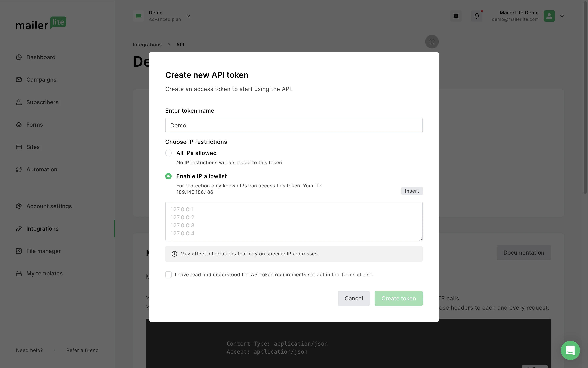Open the chat support bubble

point(570,350)
